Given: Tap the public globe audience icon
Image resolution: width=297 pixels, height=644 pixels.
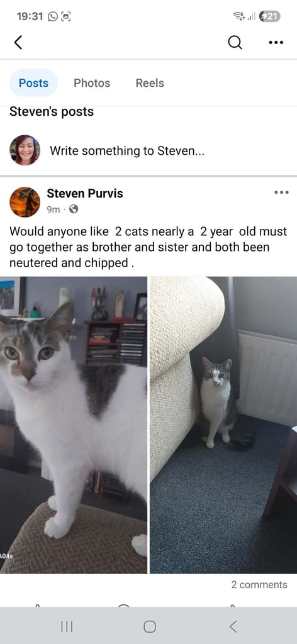Looking at the screenshot, I should pos(74,209).
